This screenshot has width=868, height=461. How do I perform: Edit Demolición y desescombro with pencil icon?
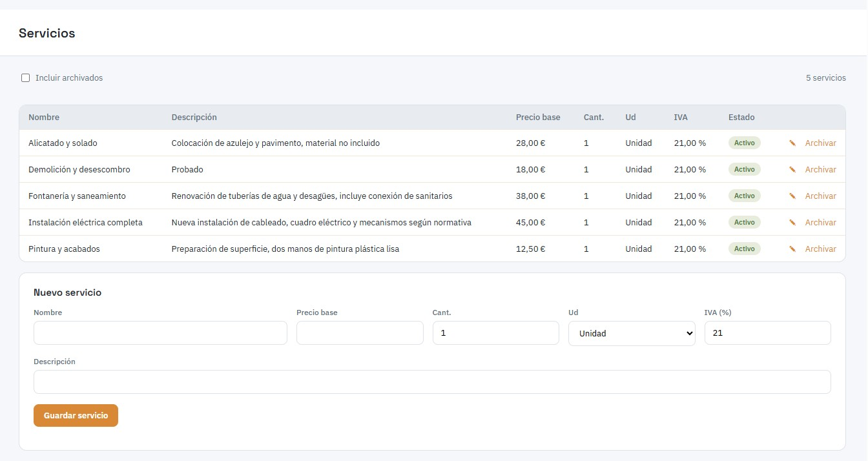click(x=792, y=170)
